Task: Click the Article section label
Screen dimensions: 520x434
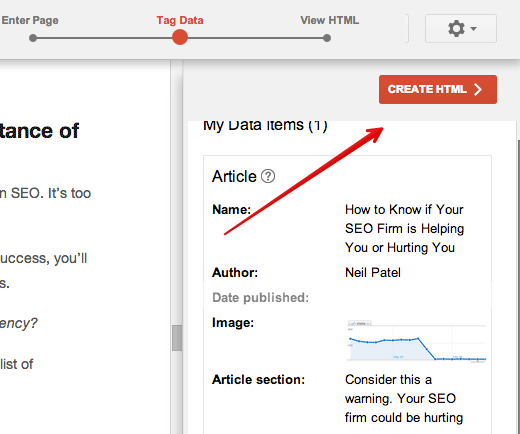Action: click(259, 380)
